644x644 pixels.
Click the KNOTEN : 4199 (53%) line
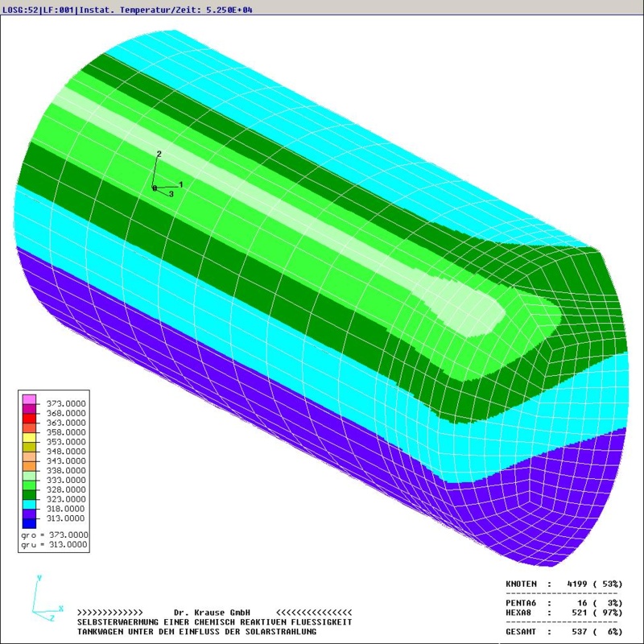click(564, 584)
